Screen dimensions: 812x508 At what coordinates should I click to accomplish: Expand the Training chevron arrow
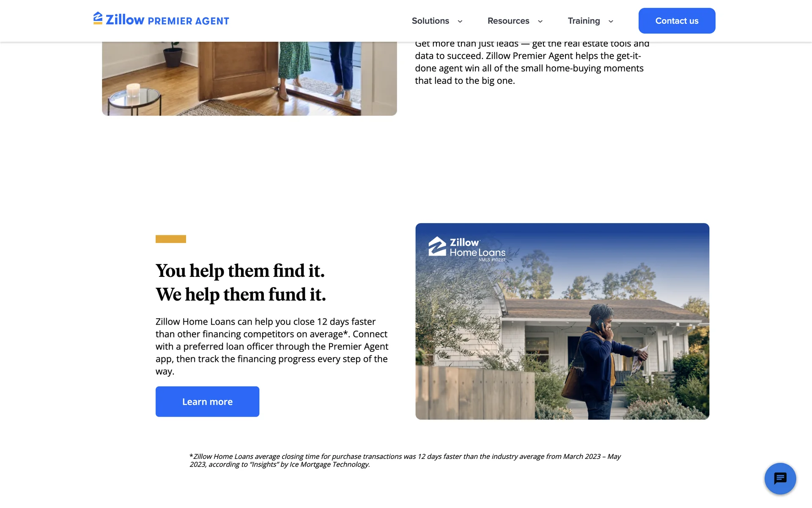click(611, 21)
